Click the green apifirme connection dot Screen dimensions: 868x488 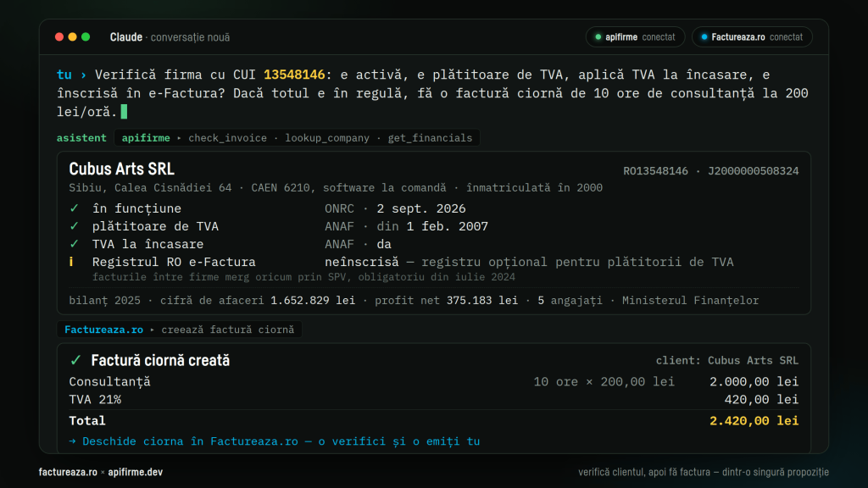point(598,37)
